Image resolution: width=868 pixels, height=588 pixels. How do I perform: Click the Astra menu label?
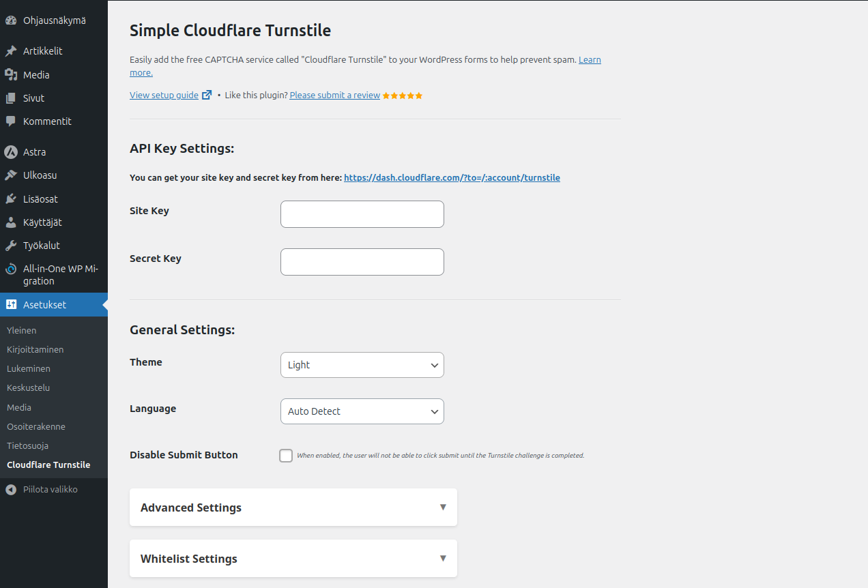tap(35, 152)
